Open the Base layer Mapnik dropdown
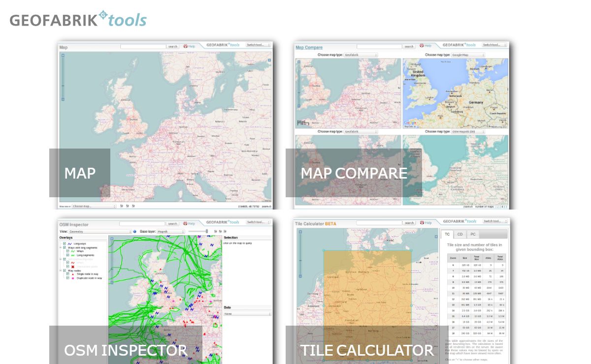 [x=170, y=231]
